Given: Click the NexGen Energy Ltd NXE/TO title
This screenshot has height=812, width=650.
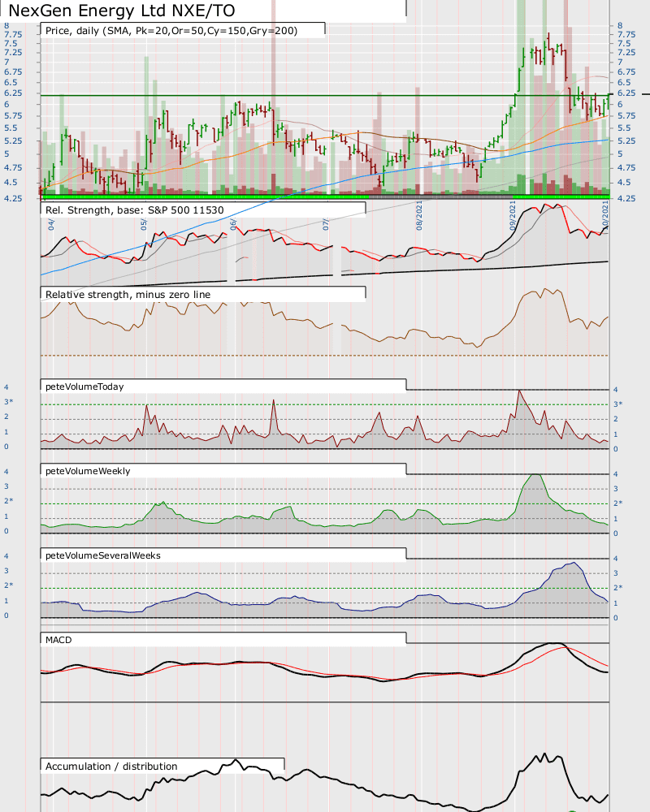Looking at the screenshot, I should 122,11.
